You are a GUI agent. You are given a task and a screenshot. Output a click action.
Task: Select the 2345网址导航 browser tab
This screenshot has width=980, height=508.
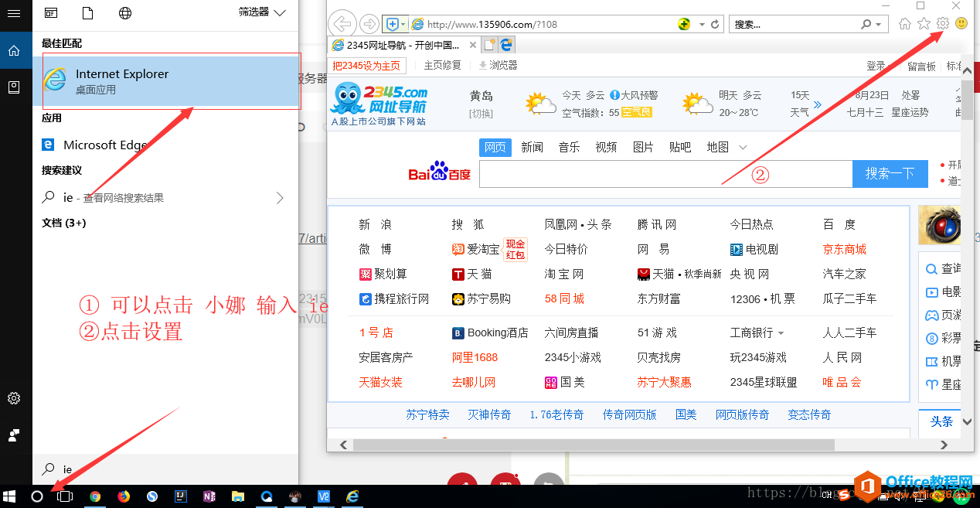402,45
